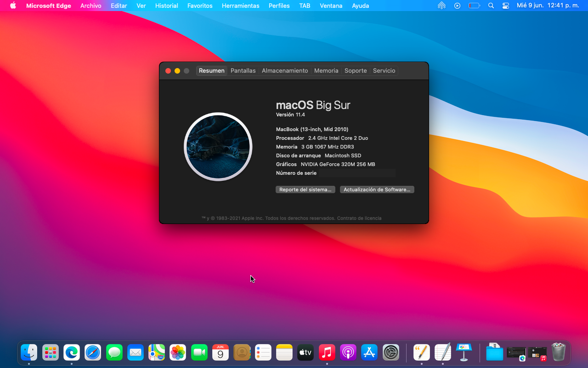This screenshot has height=368, width=588.
Task: Click the date and time clock
Action: (x=548, y=6)
